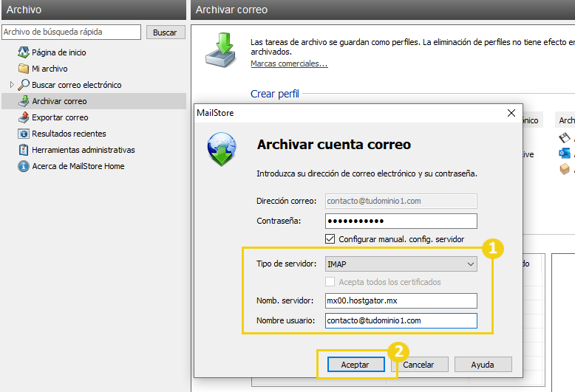Click the Archivo de búsqueda rápida field
The image size is (575, 392).
point(72,32)
